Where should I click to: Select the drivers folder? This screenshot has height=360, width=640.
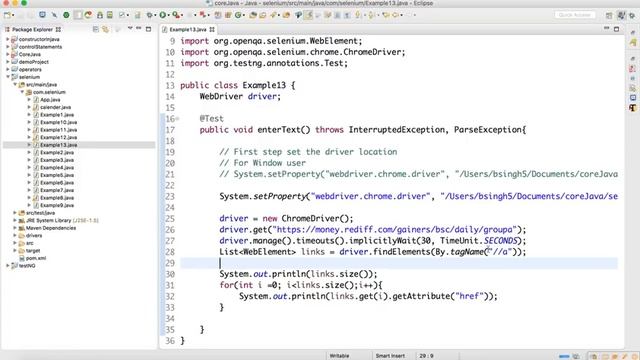(33, 236)
